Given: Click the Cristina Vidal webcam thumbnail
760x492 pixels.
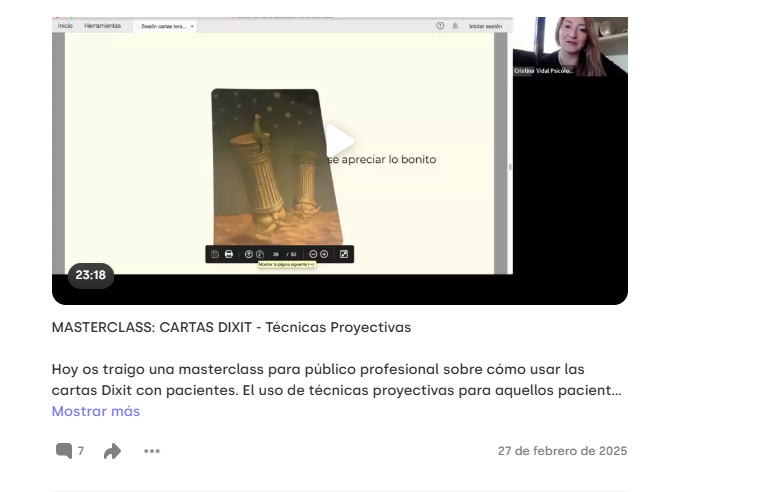Looking at the screenshot, I should click(570, 47).
